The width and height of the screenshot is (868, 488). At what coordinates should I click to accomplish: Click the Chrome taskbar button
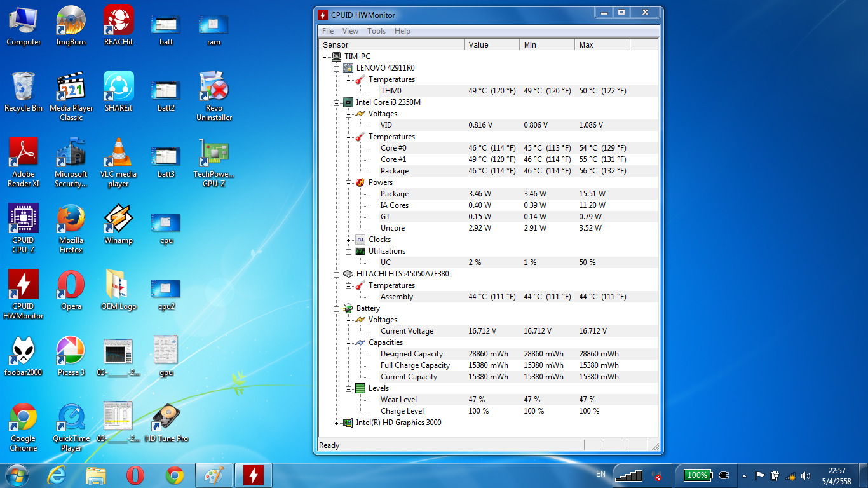click(175, 475)
